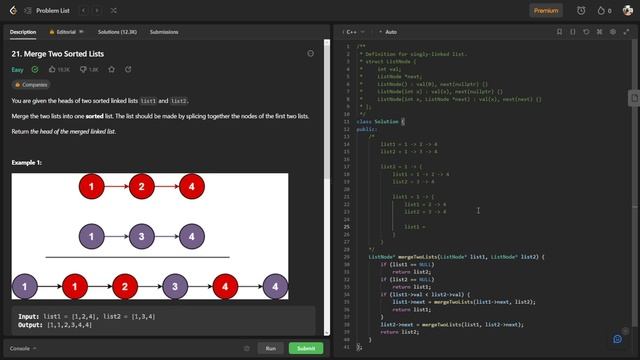Viewport: 640px width, 360px height.
Task: Go to the next problem arrow
Action: [x=97, y=11]
